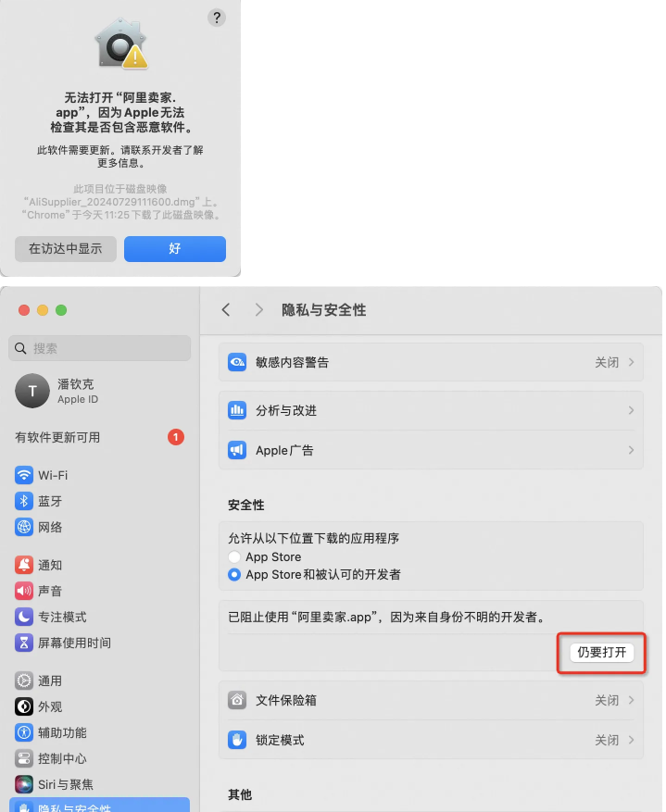Expand 敏感内容警告 row chevron

pyautogui.click(x=631, y=362)
